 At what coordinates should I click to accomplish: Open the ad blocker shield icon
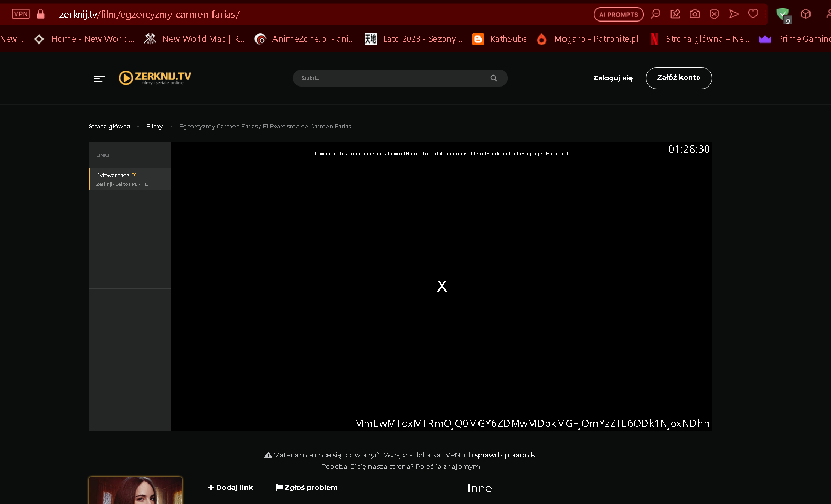click(783, 15)
